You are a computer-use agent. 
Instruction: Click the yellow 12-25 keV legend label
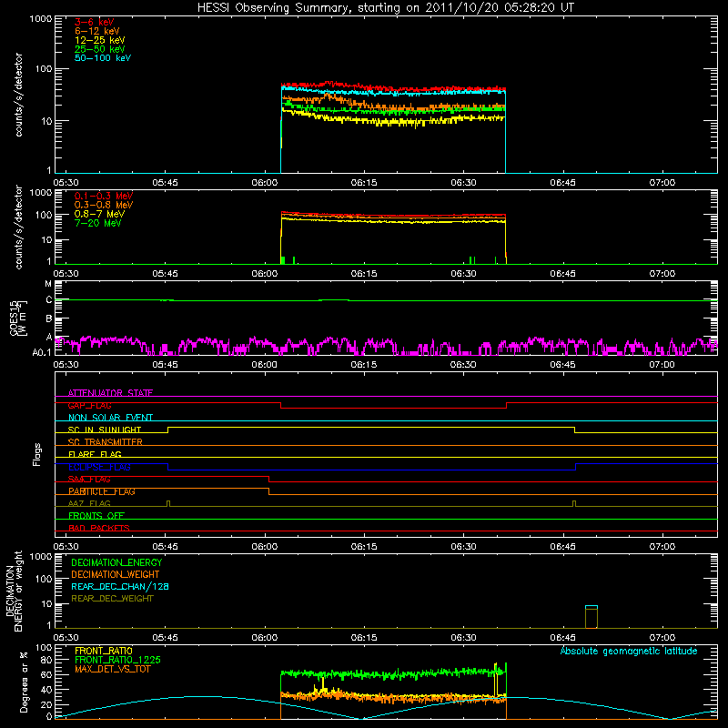tap(100, 40)
